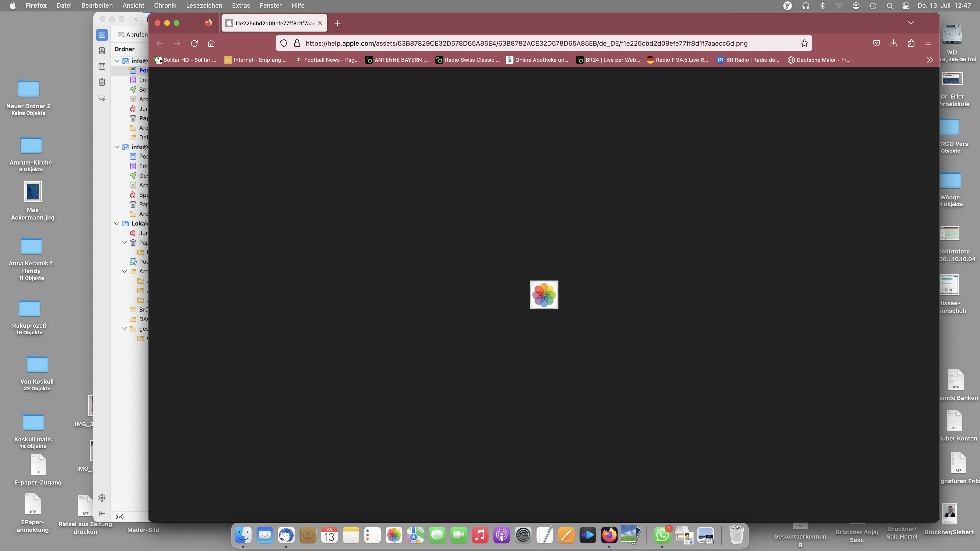The width and height of the screenshot is (980, 551).
Task: Open Firefox hamburger application menu
Action: pos(928,43)
